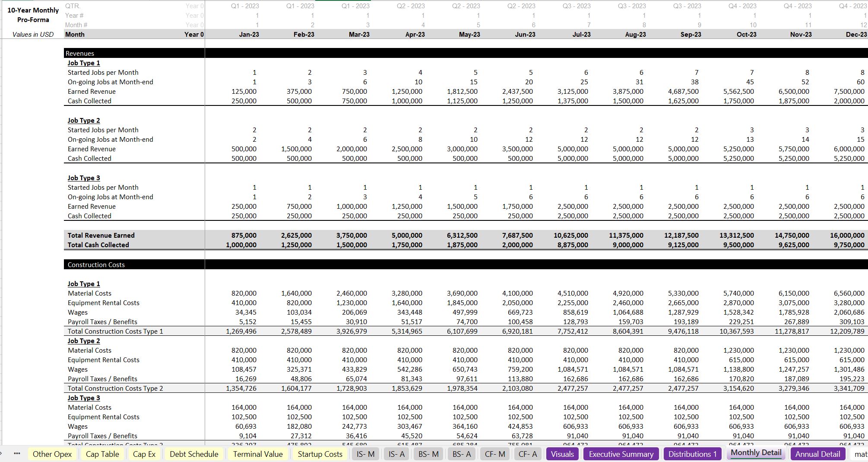
Task: Select Jan-23 total revenue 875,000
Action: click(x=244, y=235)
